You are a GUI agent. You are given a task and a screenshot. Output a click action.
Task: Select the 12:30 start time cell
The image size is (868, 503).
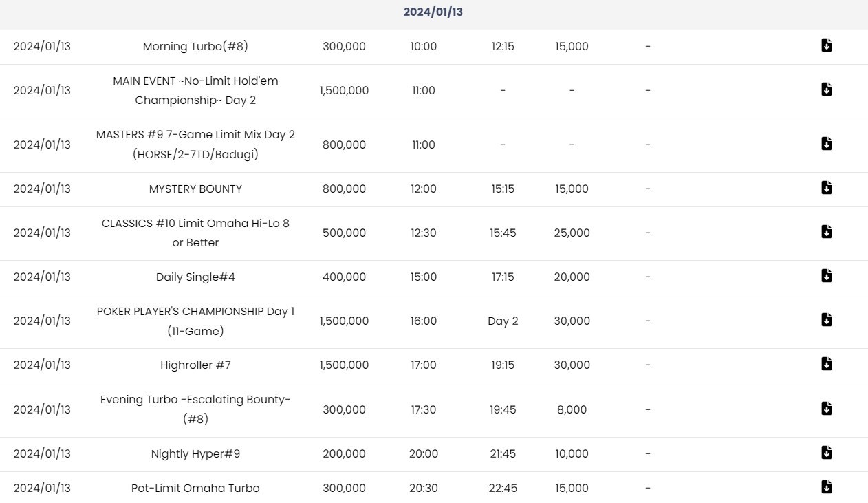424,233
